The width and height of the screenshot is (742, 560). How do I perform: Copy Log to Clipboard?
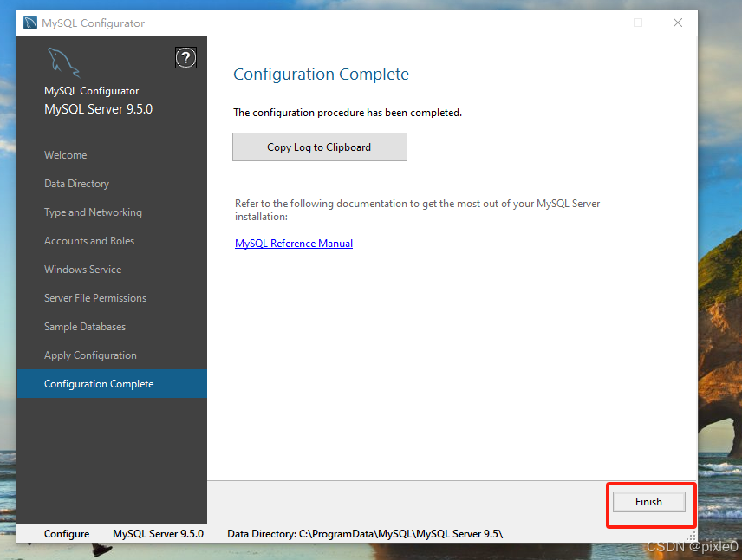coord(319,147)
